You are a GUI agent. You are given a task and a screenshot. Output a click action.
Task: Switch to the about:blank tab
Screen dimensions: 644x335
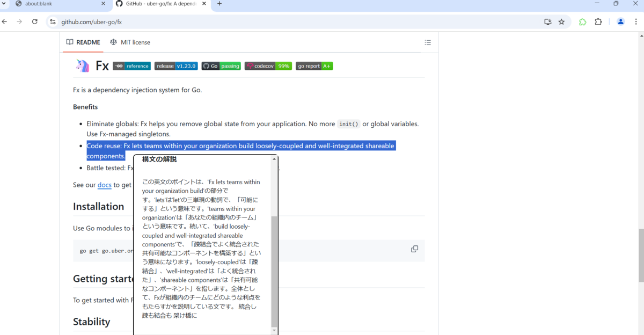[x=59, y=4]
